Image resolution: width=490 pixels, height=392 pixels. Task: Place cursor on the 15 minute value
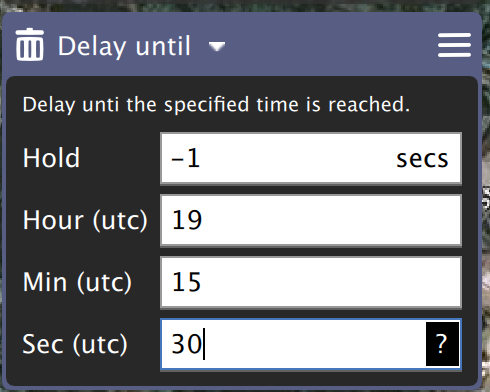[186, 282]
